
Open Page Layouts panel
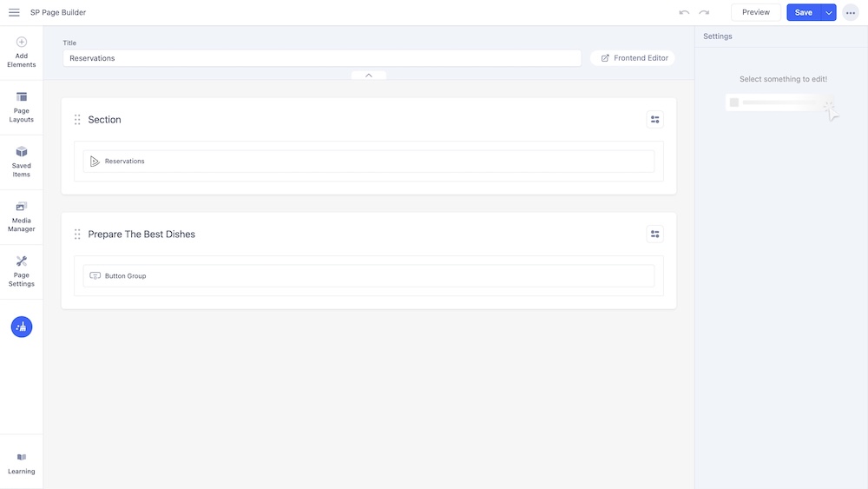click(22, 107)
